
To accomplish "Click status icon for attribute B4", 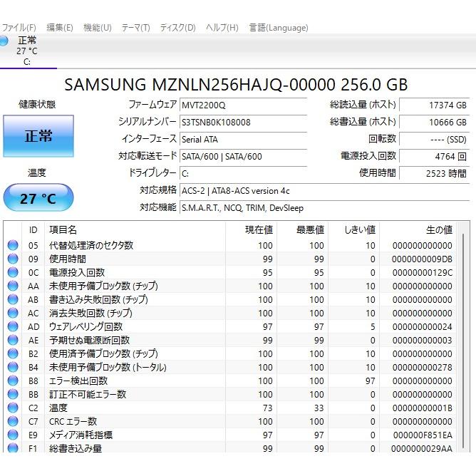I will click(x=13, y=367).
